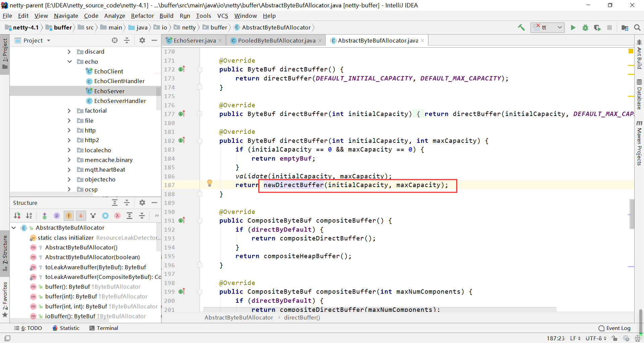Hide the Structure tool window
644x343 pixels.
154,203
